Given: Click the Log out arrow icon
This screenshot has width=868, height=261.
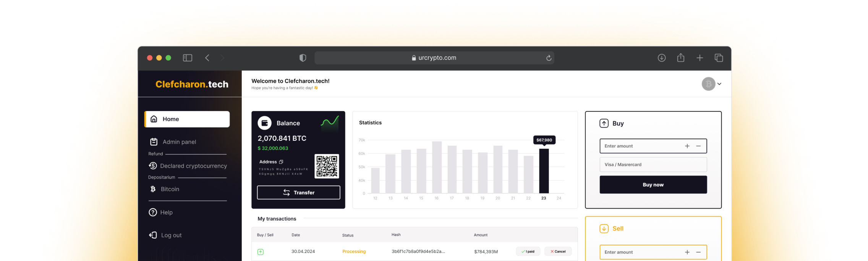Looking at the screenshot, I should 153,235.
